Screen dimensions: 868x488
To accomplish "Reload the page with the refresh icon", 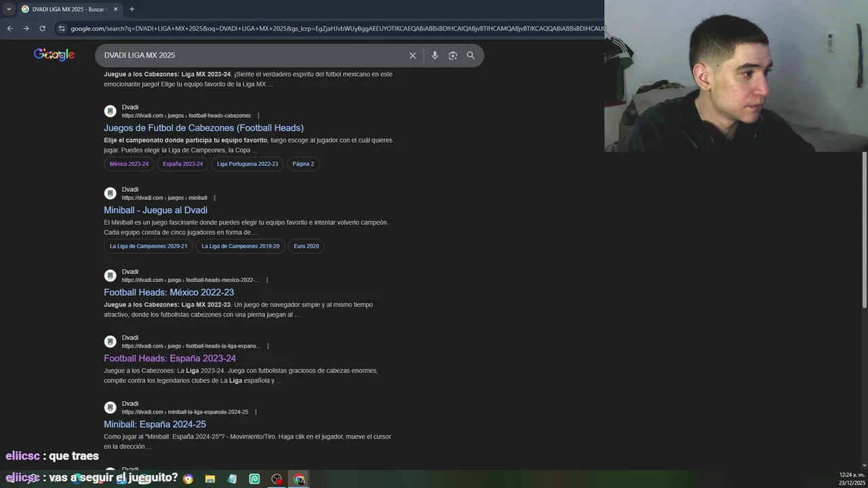I will [x=42, y=28].
